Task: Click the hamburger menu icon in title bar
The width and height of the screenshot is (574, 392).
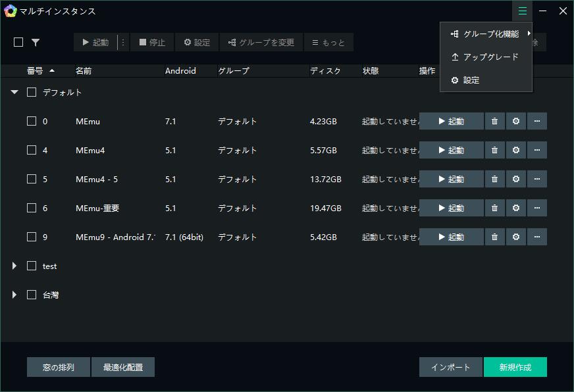Action: 523,11
